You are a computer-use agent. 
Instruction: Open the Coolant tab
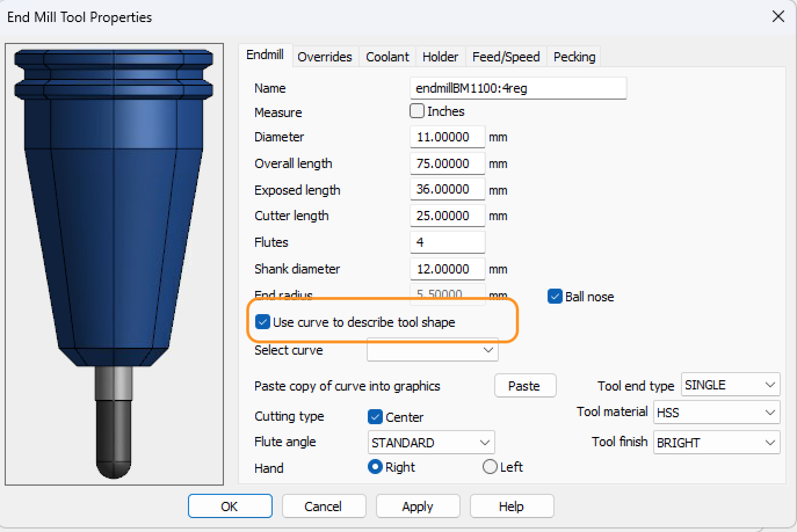point(387,56)
